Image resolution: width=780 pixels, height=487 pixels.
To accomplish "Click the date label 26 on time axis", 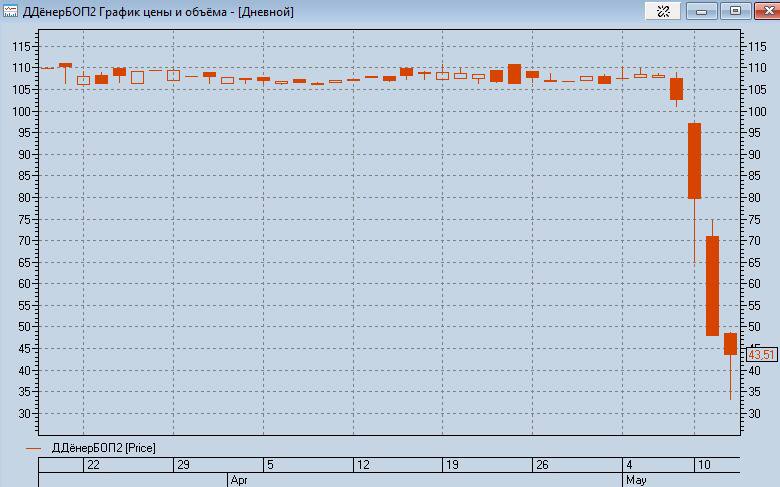I will [542, 465].
